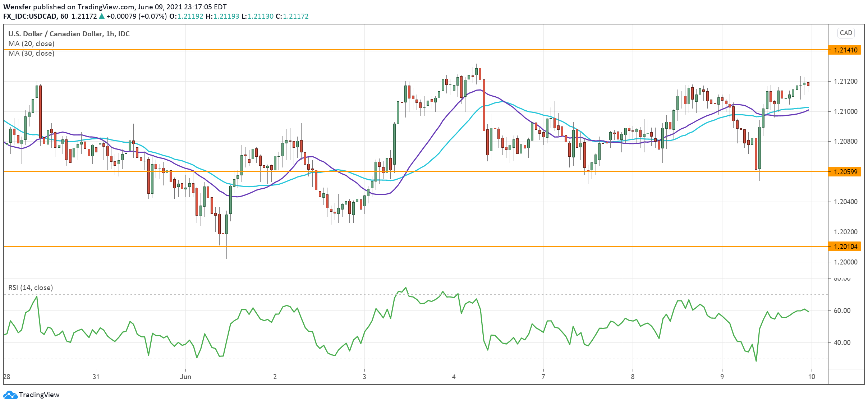Image resolution: width=868 pixels, height=405 pixels.
Task: Select the orange 1.21410 price label
Action: point(845,50)
